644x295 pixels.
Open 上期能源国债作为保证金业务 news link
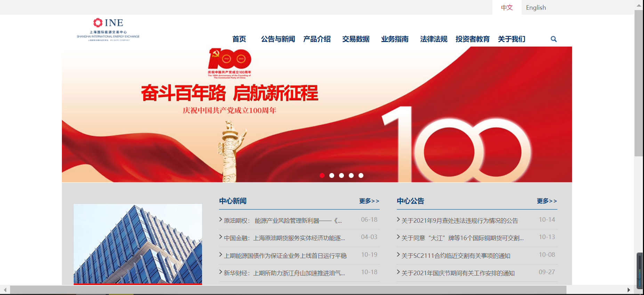point(285,256)
